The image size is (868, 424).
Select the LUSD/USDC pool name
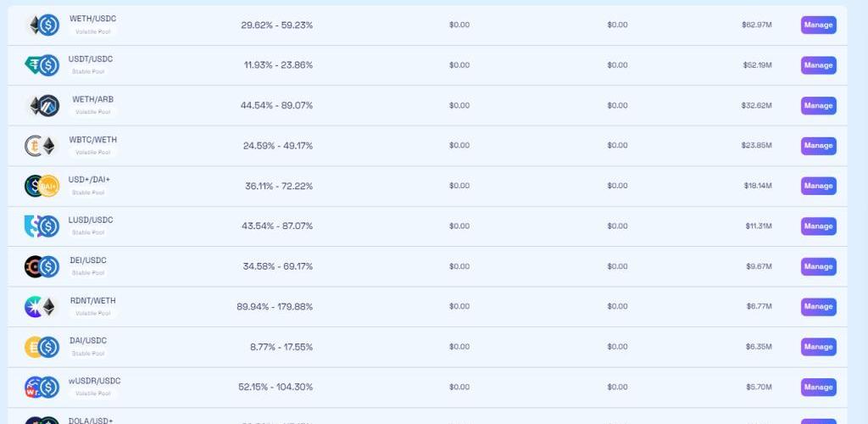(x=91, y=220)
